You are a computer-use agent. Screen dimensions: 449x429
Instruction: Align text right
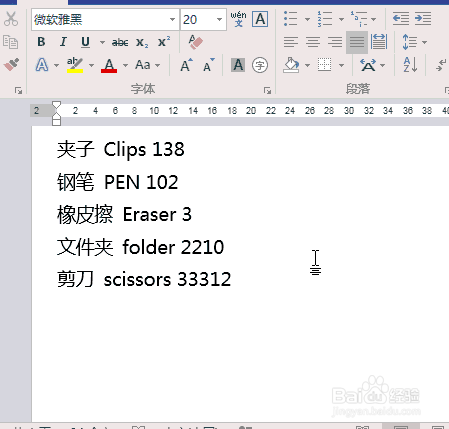(x=335, y=42)
